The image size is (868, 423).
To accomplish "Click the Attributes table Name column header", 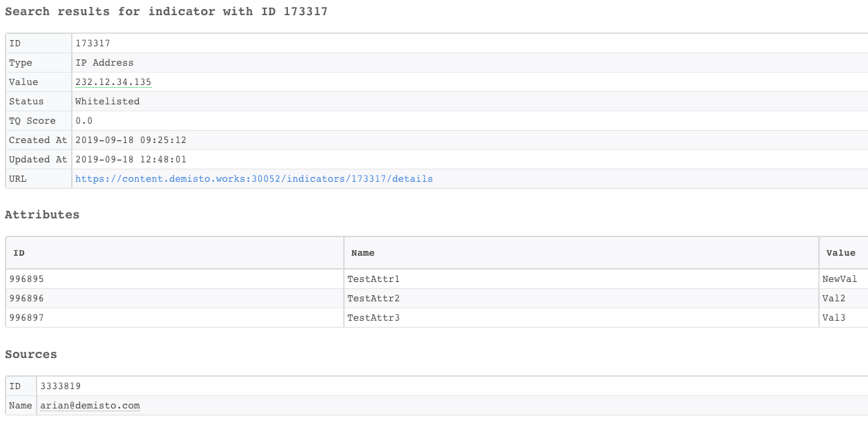I will click(x=581, y=253).
